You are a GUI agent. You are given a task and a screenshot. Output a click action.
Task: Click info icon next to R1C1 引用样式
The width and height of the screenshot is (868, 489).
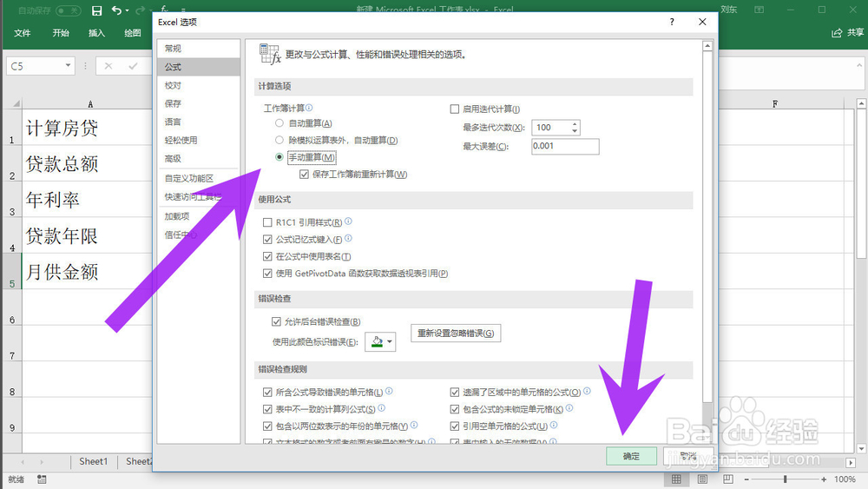(x=348, y=221)
